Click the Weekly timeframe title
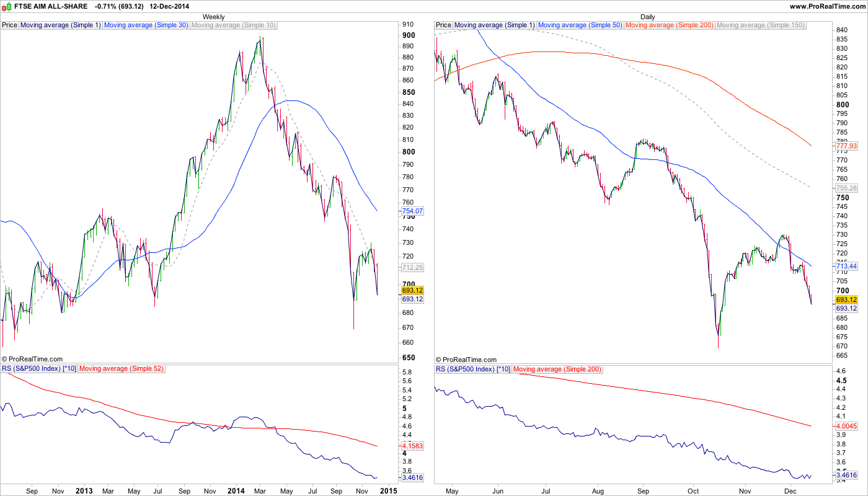Viewport: 868px width, 496px height. pos(214,17)
